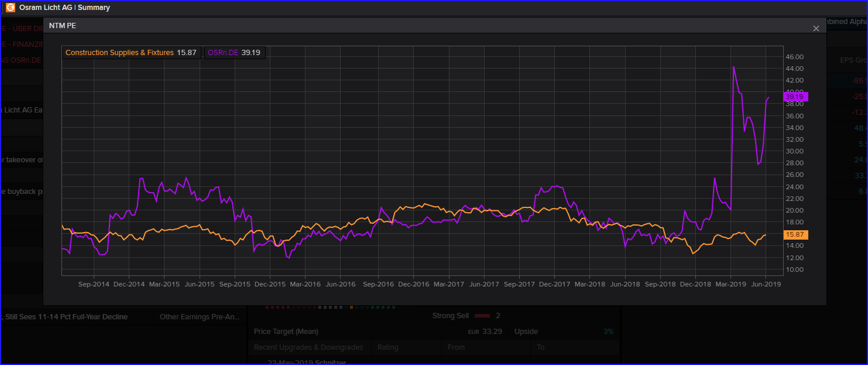Viewport: 868px width, 365px height.
Task: Click the Price Target (Mean) row
Action: point(286,332)
